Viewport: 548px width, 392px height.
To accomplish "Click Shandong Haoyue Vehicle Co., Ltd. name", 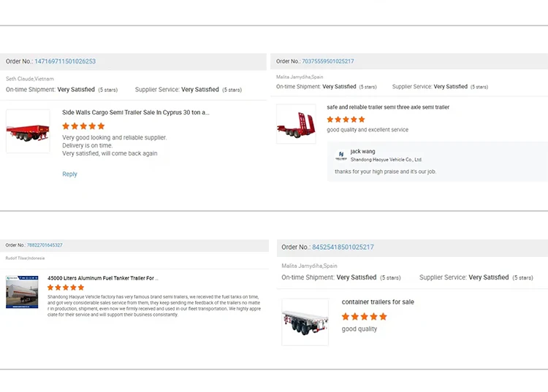I will pos(386,160).
